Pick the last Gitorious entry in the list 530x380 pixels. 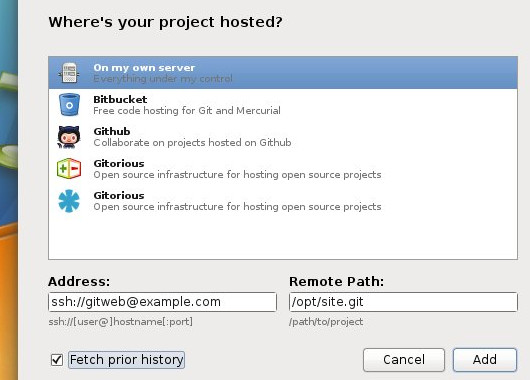[x=283, y=201]
